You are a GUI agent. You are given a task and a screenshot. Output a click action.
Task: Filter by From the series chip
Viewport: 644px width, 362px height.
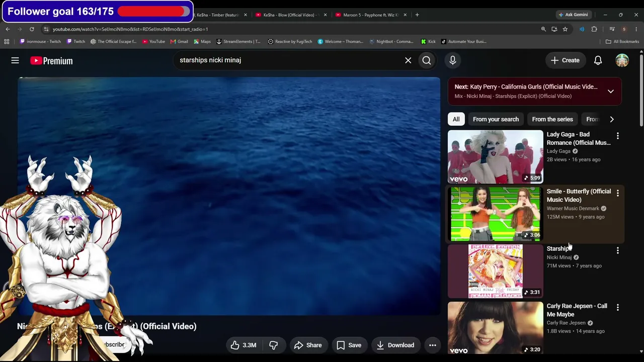point(552,119)
